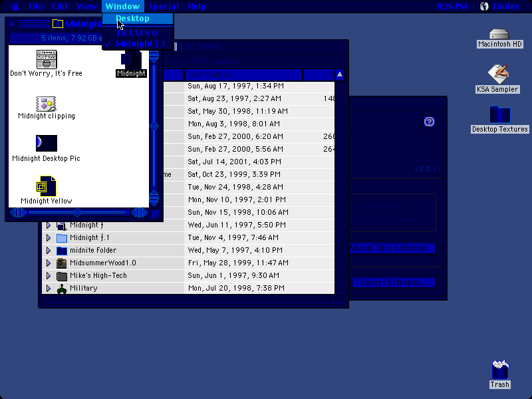The width and height of the screenshot is (532, 399).
Task: Click the Midnight window vertical scroll thumb
Action: pyautogui.click(x=154, y=126)
